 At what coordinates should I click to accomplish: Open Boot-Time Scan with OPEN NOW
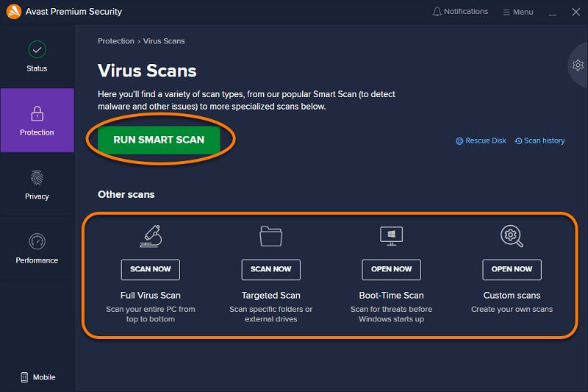pyautogui.click(x=392, y=269)
